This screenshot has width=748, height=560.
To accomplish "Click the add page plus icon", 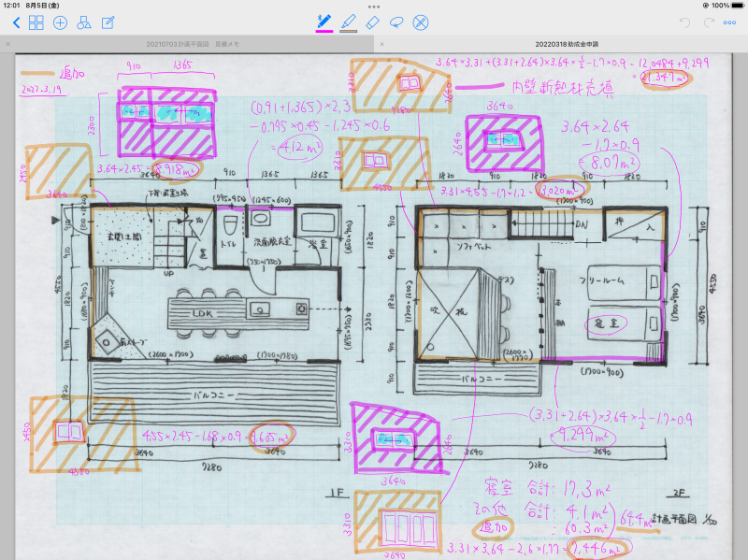I will (x=60, y=22).
